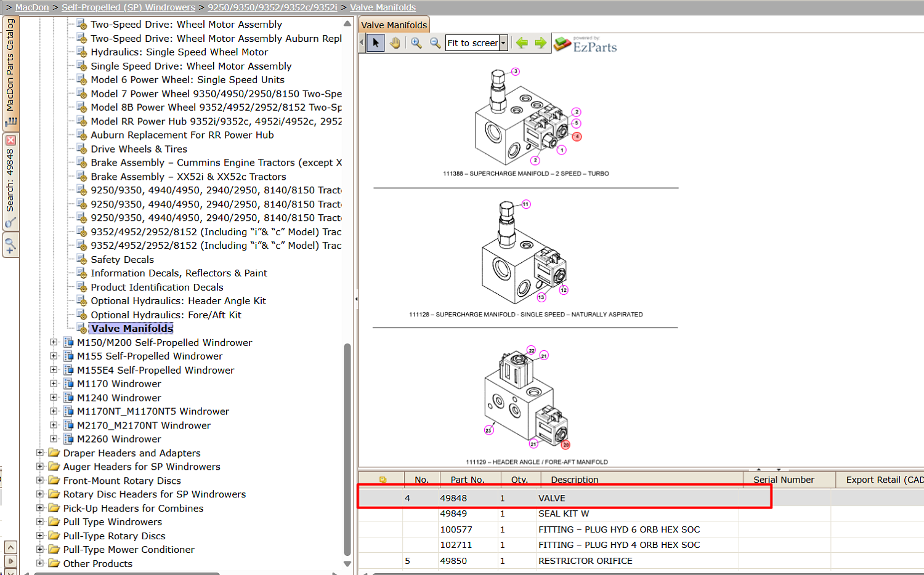Screen dimensions: 924x575
Task: Open 9250/9350/9352/9352c/9352i breadcrumb link
Action: point(272,7)
